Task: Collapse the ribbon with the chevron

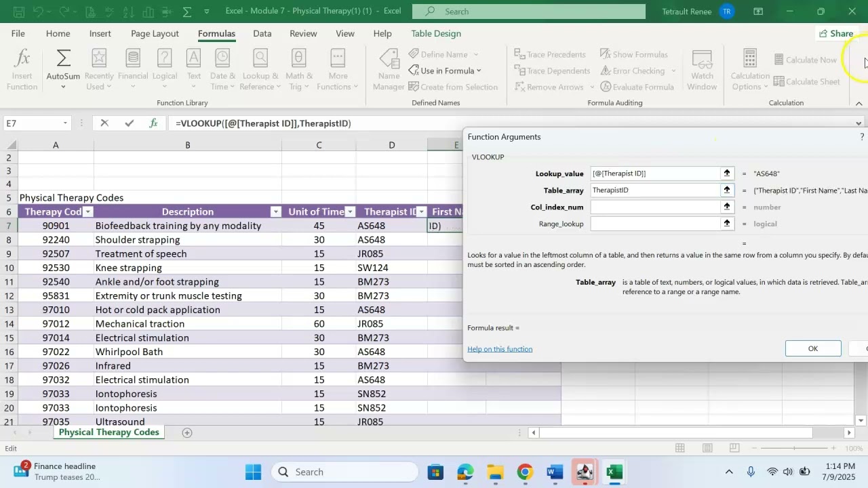Action: (859, 103)
